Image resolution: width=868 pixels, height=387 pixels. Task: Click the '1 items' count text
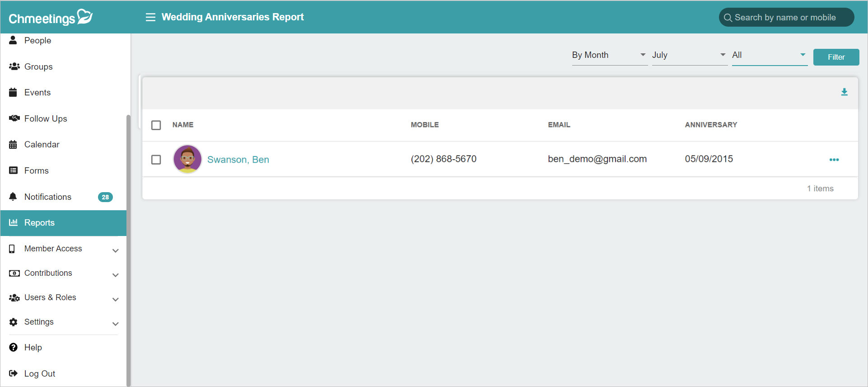pyautogui.click(x=820, y=189)
